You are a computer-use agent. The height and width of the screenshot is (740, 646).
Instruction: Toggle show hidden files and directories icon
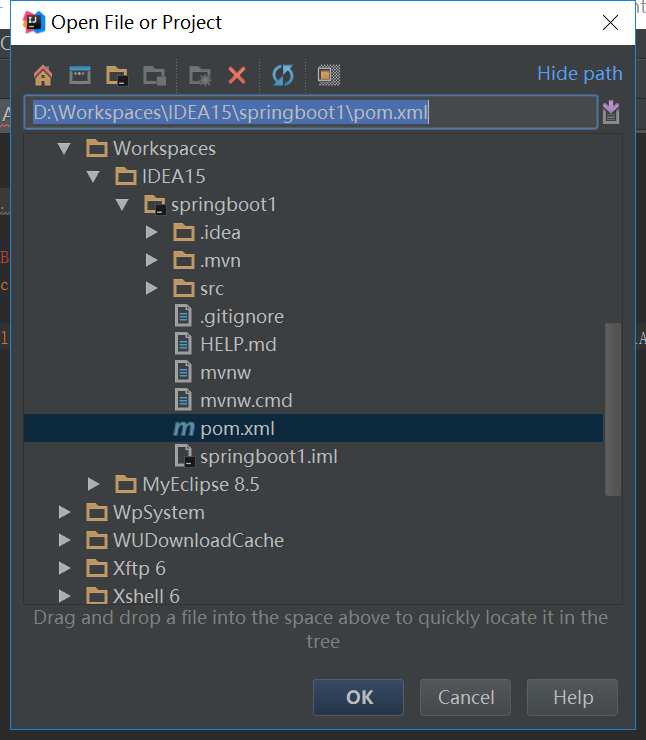pos(329,75)
